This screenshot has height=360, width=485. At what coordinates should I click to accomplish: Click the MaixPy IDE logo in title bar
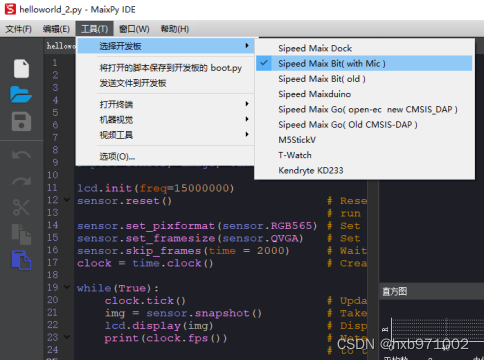[x=10, y=9]
